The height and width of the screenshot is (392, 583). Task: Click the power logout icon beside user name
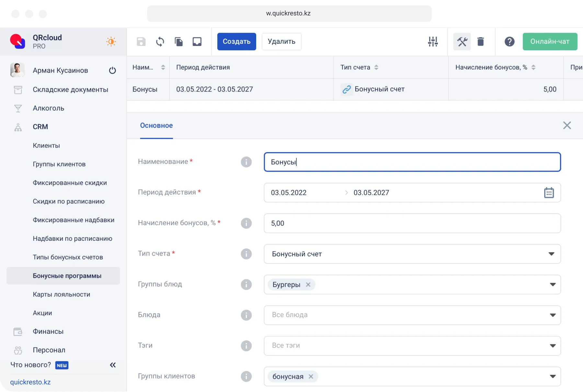tap(112, 71)
